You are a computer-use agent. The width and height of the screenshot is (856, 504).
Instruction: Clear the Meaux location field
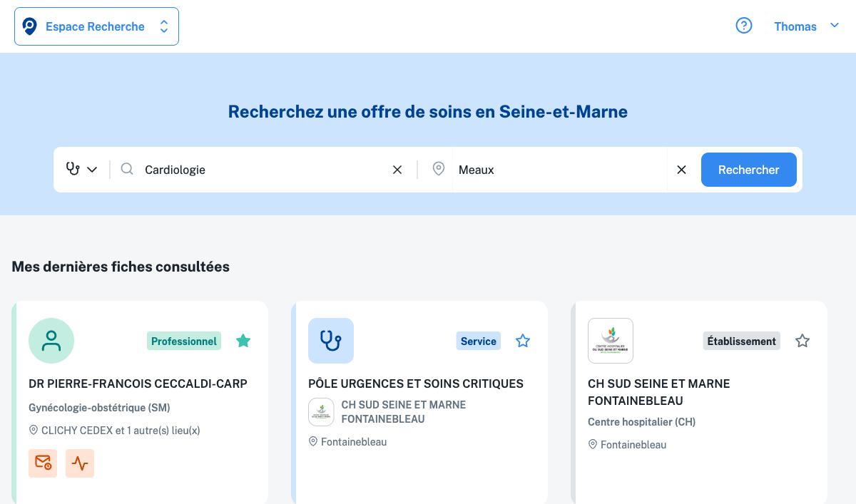[x=681, y=170]
